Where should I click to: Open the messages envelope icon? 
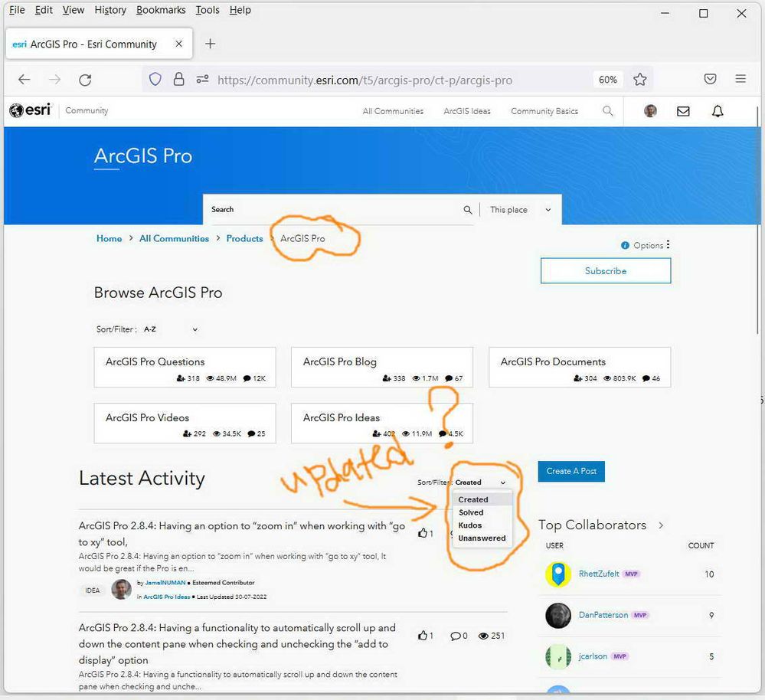[683, 111]
